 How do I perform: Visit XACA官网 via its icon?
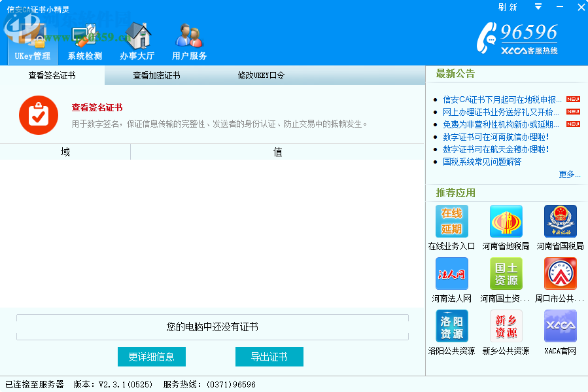coord(560,327)
